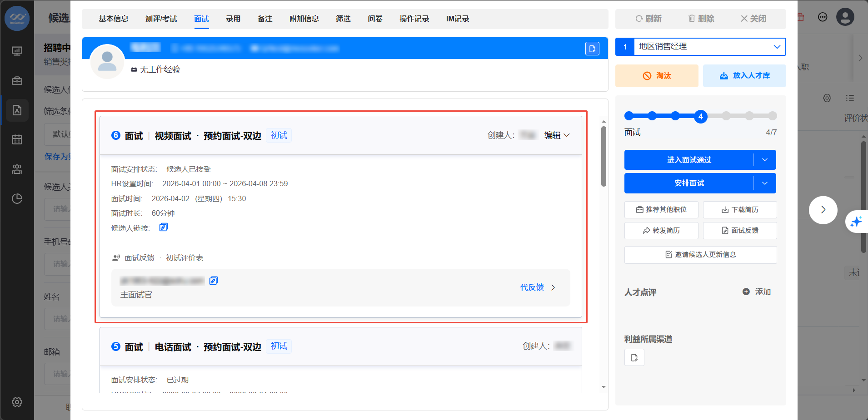
Task: Go to next candidate with round arrow button
Action: tap(823, 210)
